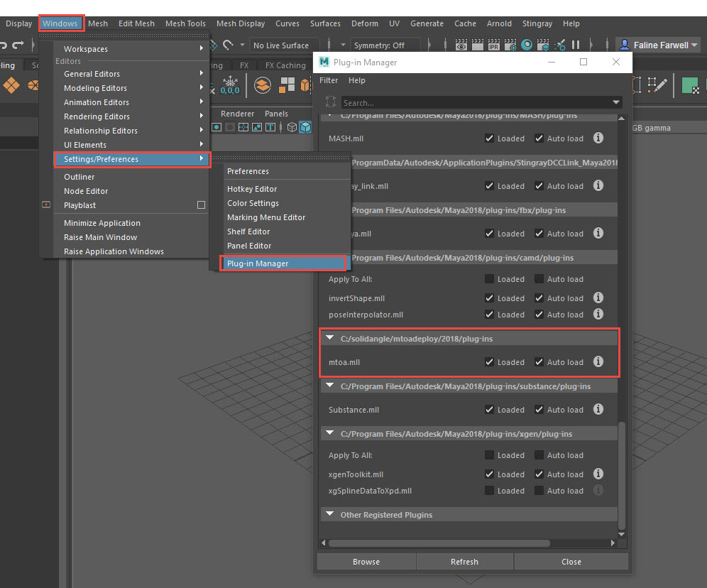707x588 pixels.
Task: Open render settings clapperboard with gear
Action: click(510, 45)
